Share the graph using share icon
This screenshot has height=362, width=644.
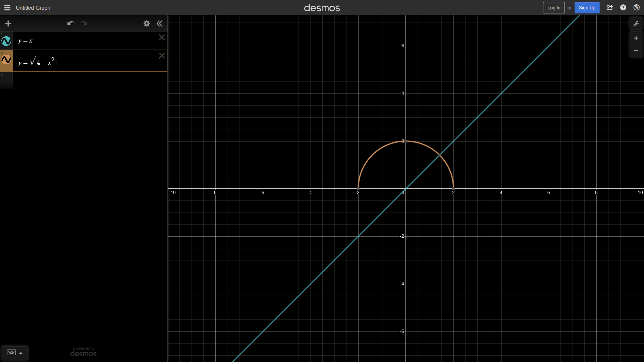610,8
